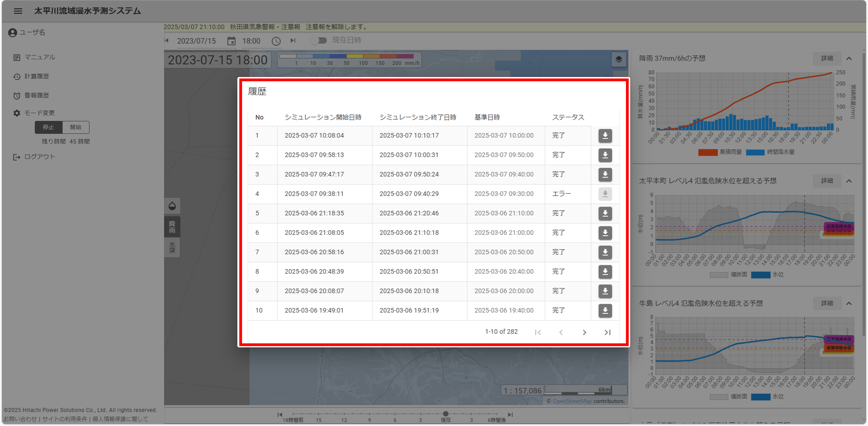Open the calendar date picker
Viewport: 868px width, 426px height.
tap(231, 41)
